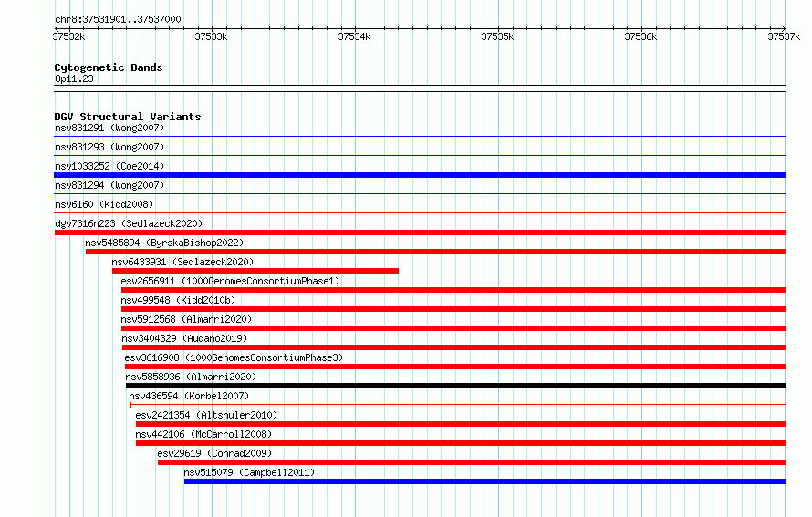The width and height of the screenshot is (812, 517).
Task: Select the red esv3616908 variant bar
Action: coord(455,367)
